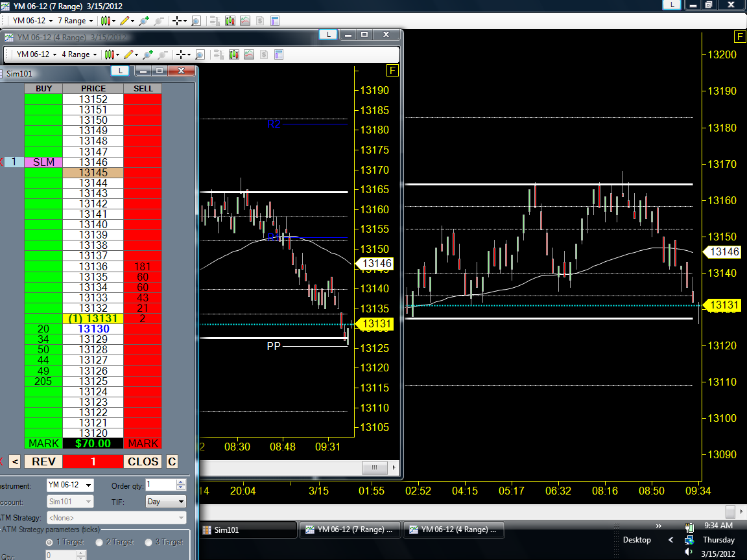Select the 2 Target radio button
Screen dimensions: 747x560
99,542
